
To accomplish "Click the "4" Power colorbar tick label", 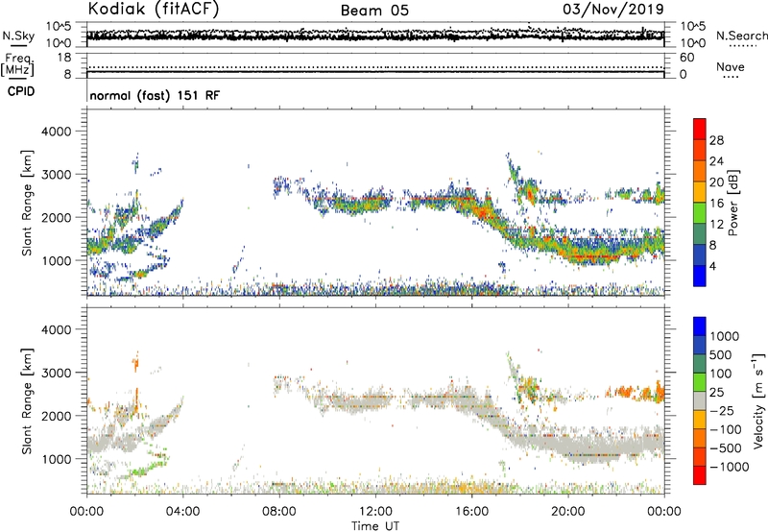I will tap(712, 266).
